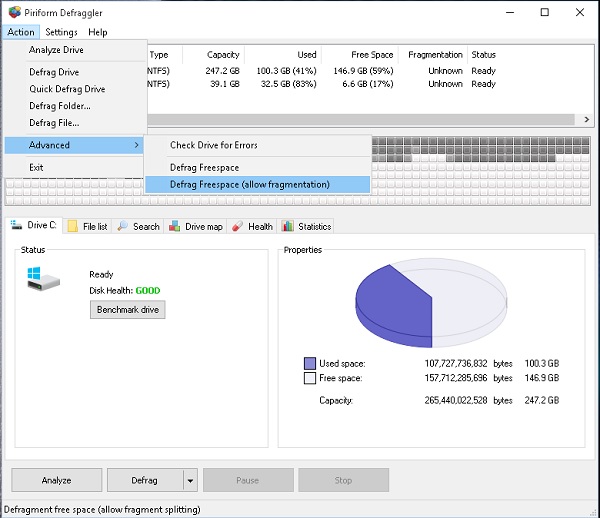Click the Defrag button
Viewport: 600px width, 518px height.
pos(145,480)
